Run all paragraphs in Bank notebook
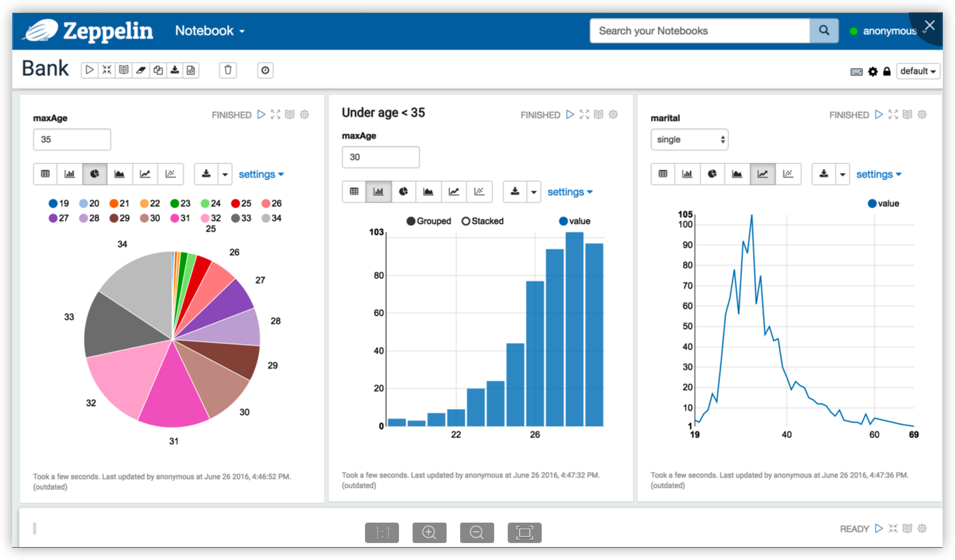Viewport: 955px width, 560px height. [x=89, y=70]
